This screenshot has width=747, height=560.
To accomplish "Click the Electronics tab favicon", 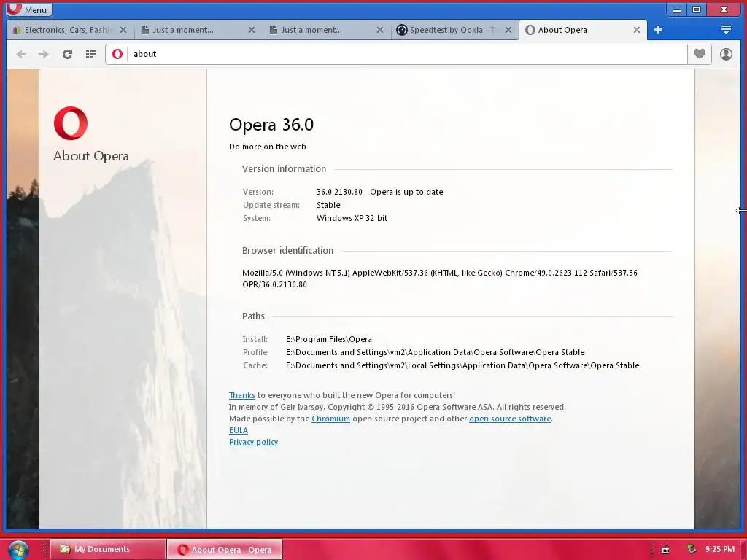I will 17,30.
